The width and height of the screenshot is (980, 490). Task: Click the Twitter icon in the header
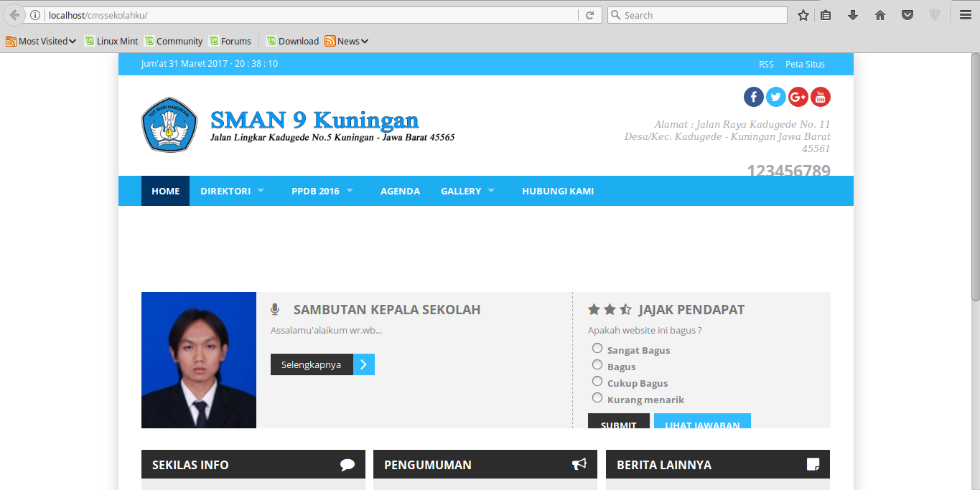coord(775,96)
